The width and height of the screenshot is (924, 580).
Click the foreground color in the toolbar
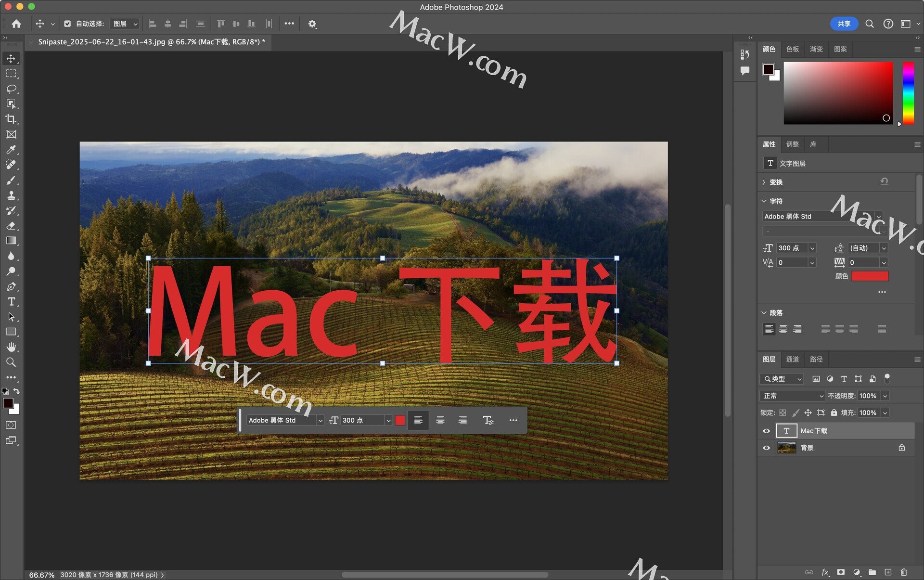tap(8, 403)
